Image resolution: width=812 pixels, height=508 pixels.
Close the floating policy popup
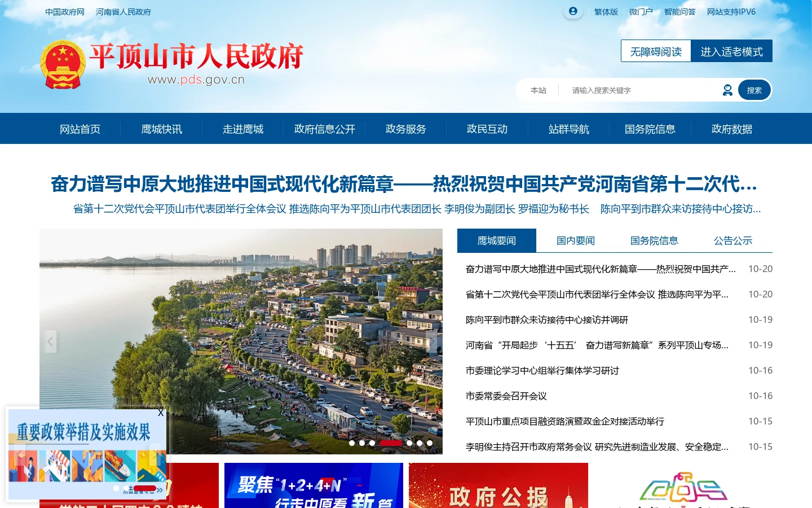pyautogui.click(x=161, y=413)
